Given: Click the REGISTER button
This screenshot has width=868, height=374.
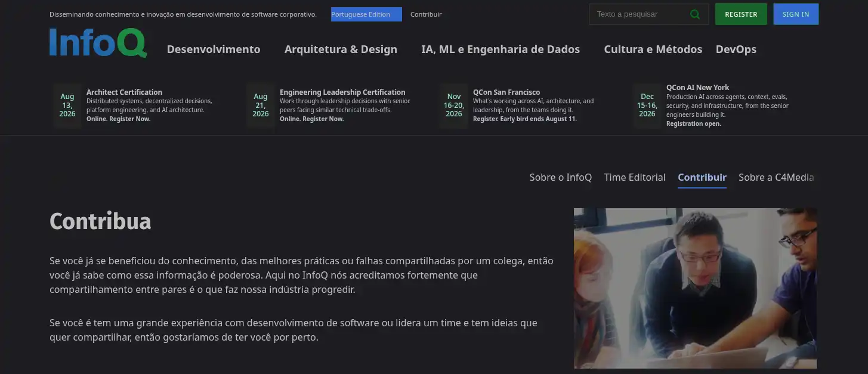Looking at the screenshot, I should (x=741, y=14).
